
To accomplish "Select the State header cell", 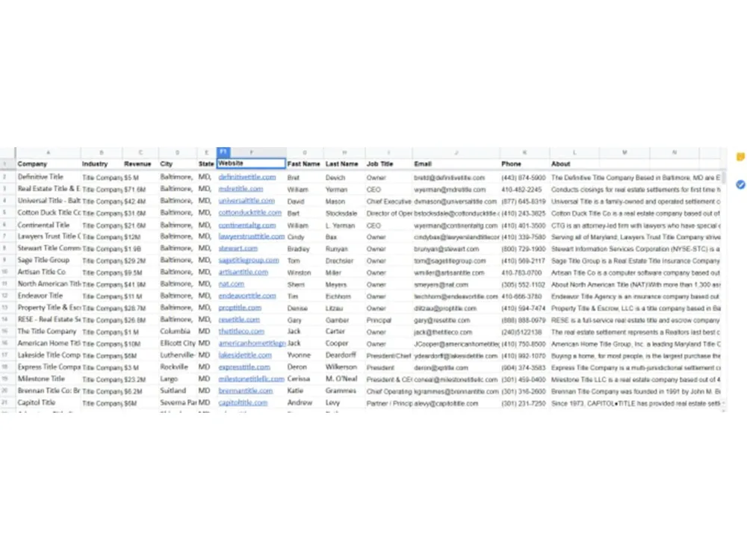I will tap(207, 164).
